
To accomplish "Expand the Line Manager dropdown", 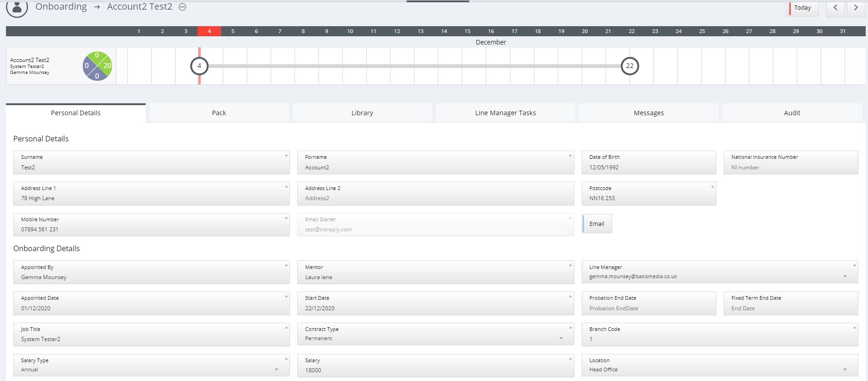I will [845, 276].
